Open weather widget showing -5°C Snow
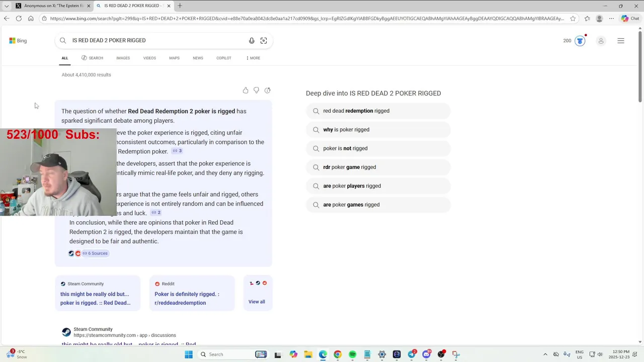Screen dimensions: 644x362 tap(17, 354)
